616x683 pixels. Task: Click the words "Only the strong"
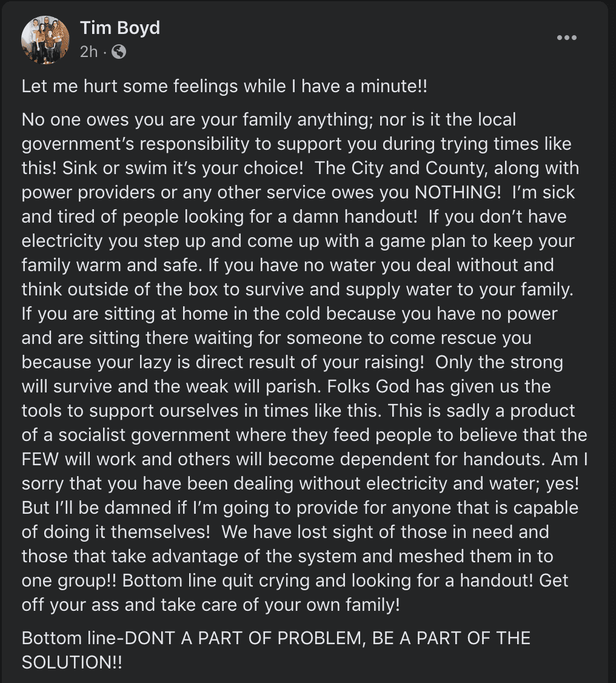pyautogui.click(x=499, y=362)
